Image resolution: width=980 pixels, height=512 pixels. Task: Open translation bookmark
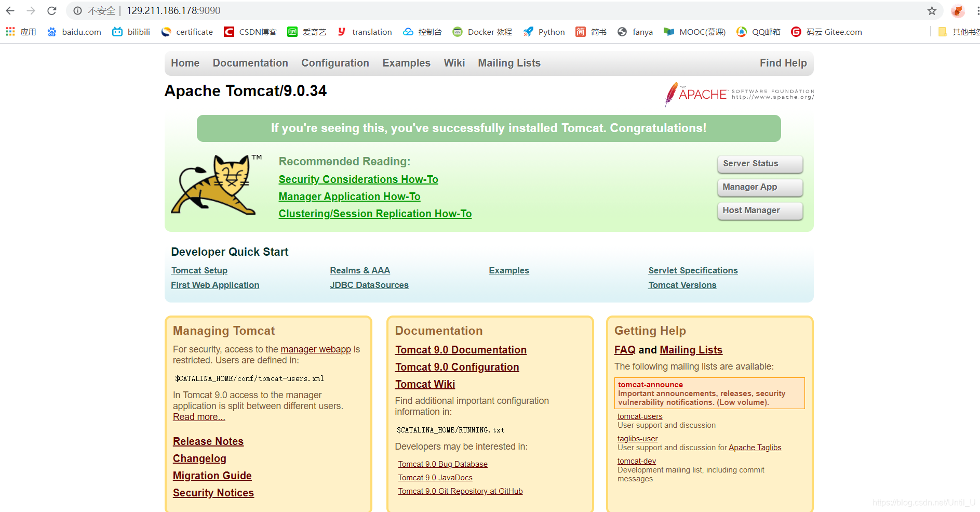365,32
